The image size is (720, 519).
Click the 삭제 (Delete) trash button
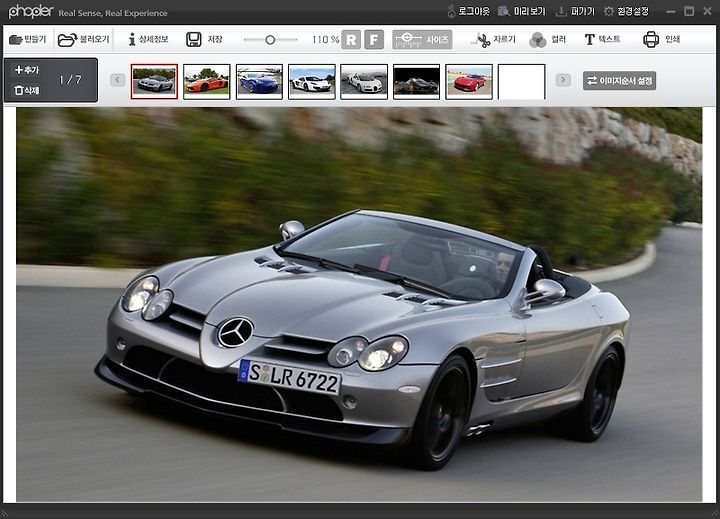(x=27, y=90)
